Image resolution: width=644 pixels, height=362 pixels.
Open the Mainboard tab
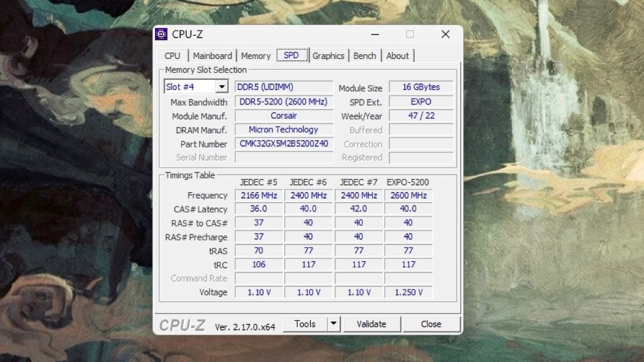[x=212, y=56]
